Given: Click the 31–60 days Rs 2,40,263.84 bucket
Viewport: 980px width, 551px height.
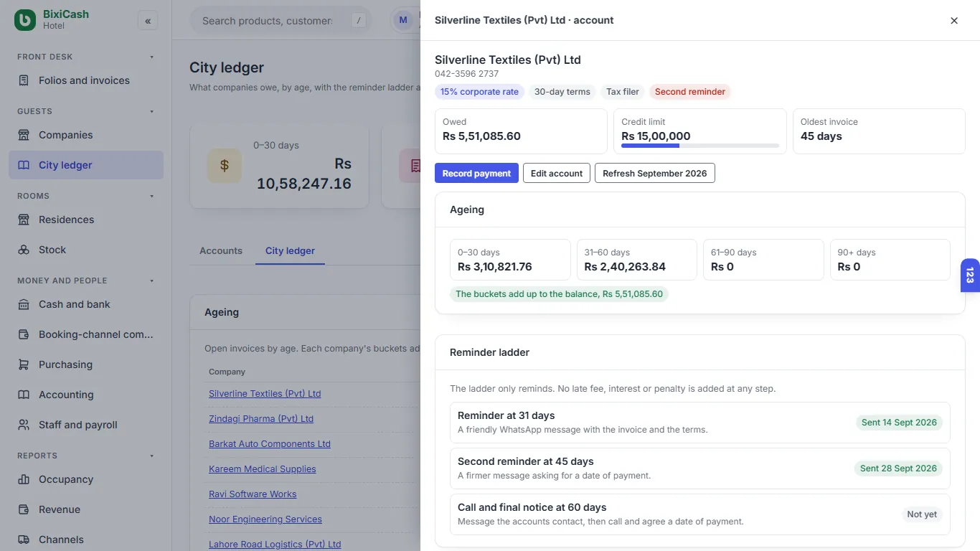Looking at the screenshot, I should [637, 260].
